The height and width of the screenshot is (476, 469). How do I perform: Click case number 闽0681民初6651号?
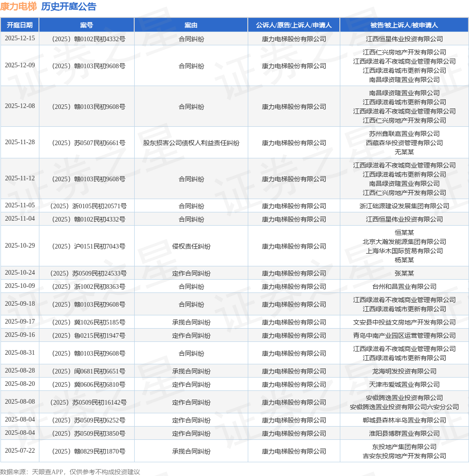tap(88, 371)
